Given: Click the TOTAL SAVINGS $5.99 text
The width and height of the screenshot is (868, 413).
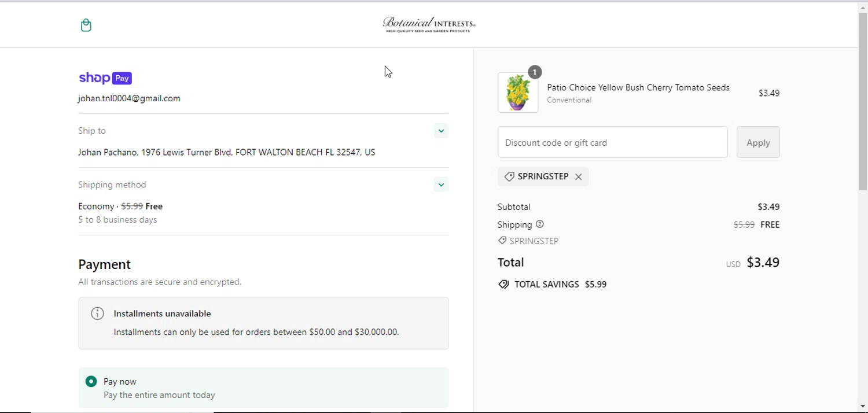Looking at the screenshot, I should click(x=560, y=285).
